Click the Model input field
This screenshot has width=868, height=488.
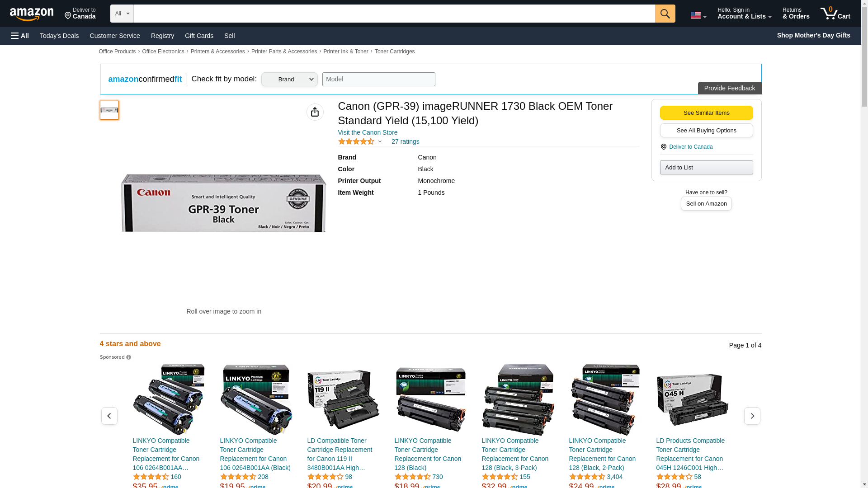(x=378, y=80)
